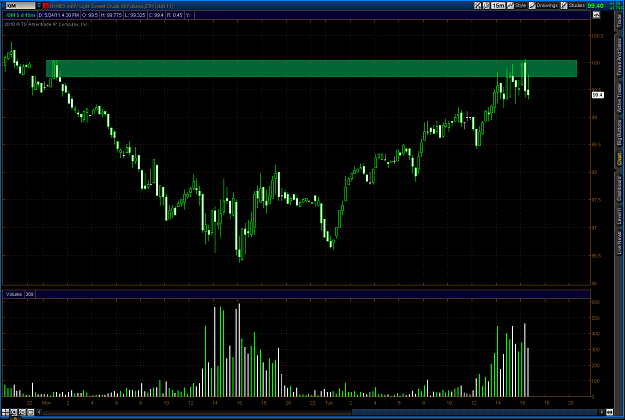
Task: Click the pencil icon beside Drawings
Action: (532, 6)
